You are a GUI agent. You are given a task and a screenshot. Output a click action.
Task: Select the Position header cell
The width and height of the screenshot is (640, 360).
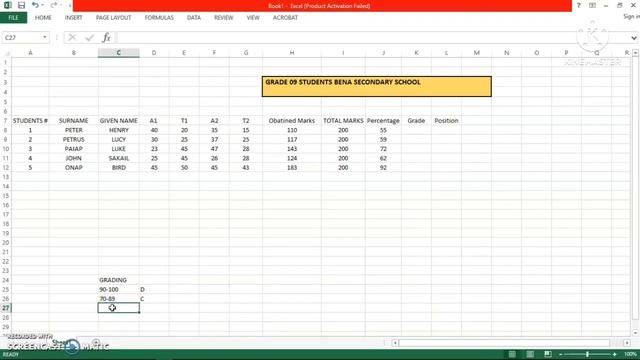pos(446,121)
